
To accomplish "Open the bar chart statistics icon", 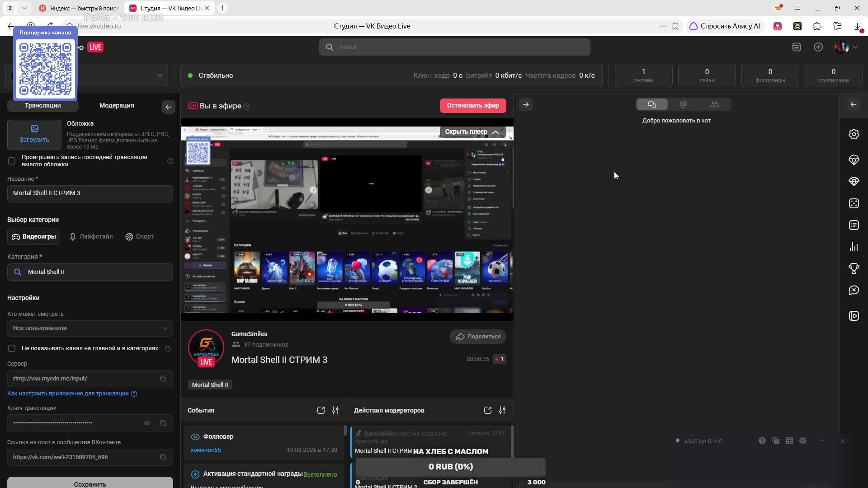I will [854, 247].
